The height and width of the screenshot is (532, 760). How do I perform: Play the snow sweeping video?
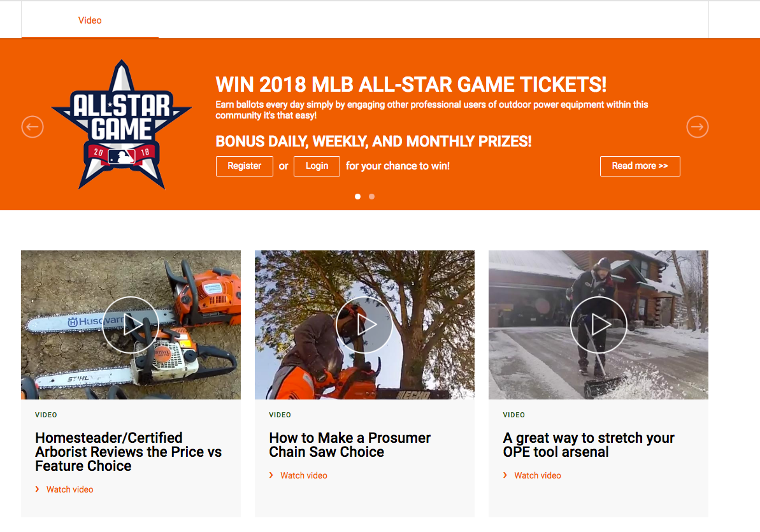599,325
